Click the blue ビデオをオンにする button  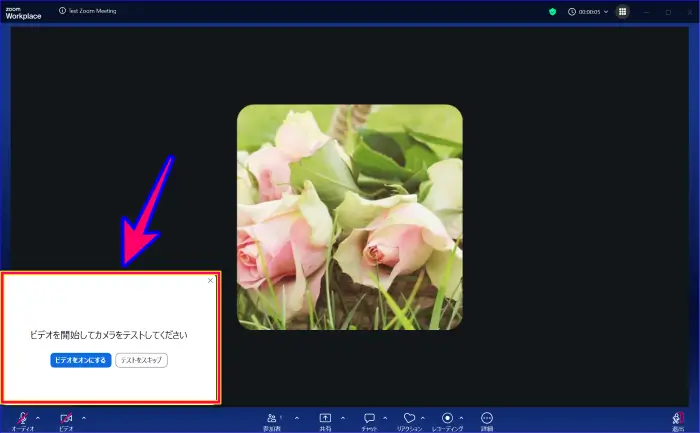pyautogui.click(x=80, y=360)
